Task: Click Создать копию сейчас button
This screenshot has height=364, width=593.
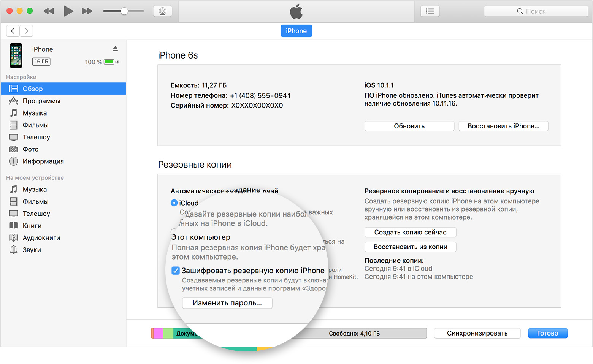Action: click(411, 232)
